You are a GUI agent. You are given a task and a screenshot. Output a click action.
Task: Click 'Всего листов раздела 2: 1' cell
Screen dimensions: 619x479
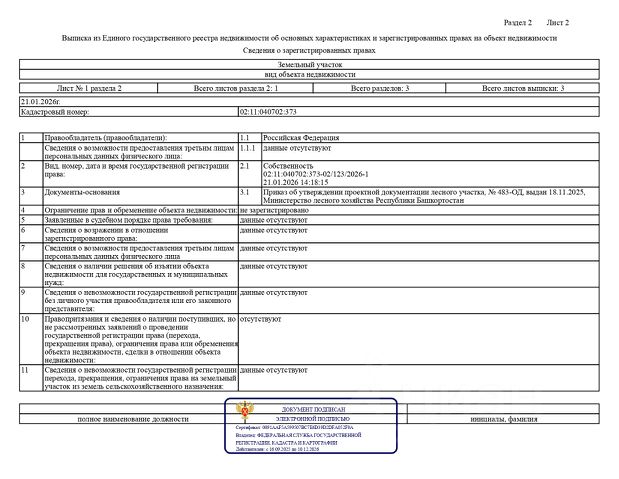tap(236, 88)
